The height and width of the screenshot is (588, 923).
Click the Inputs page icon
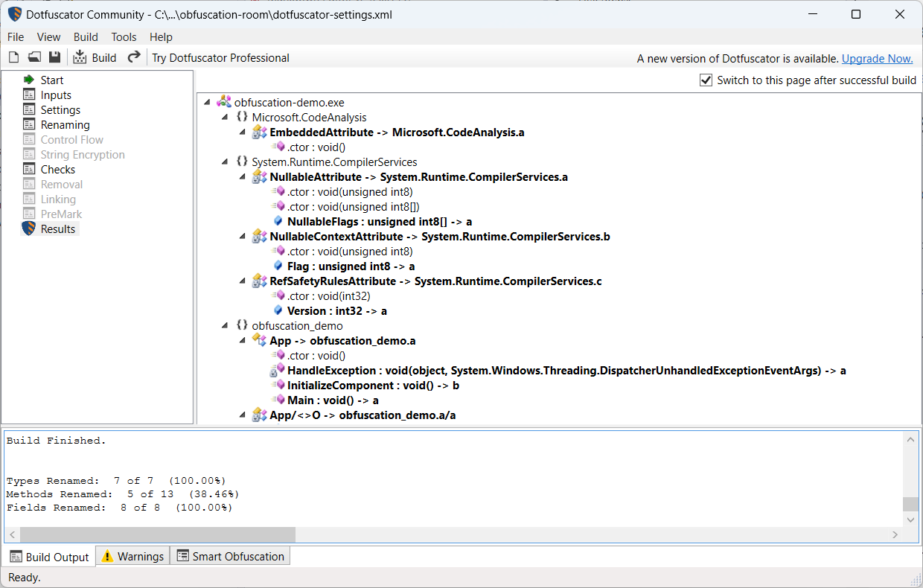(29, 95)
